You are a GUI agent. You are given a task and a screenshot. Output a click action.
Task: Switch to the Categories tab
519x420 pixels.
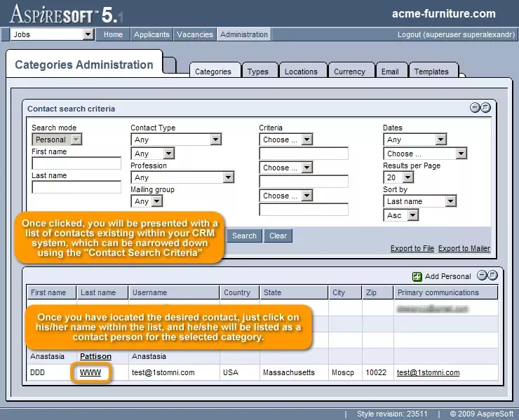tap(213, 71)
